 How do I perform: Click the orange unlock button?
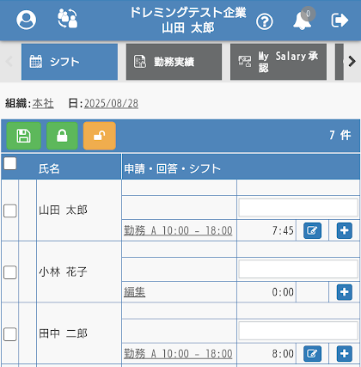(x=99, y=136)
